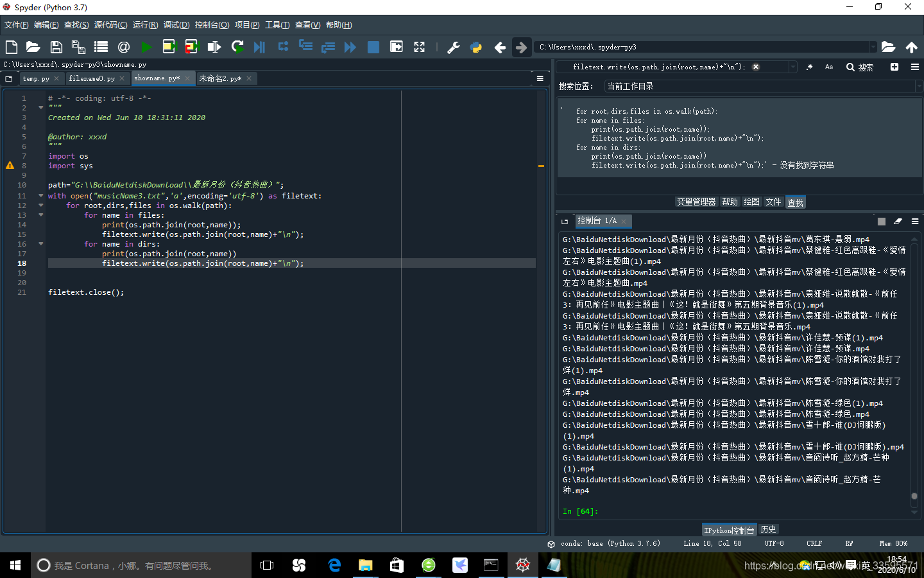Switch to the 变量管理器 pane tab

click(696, 202)
